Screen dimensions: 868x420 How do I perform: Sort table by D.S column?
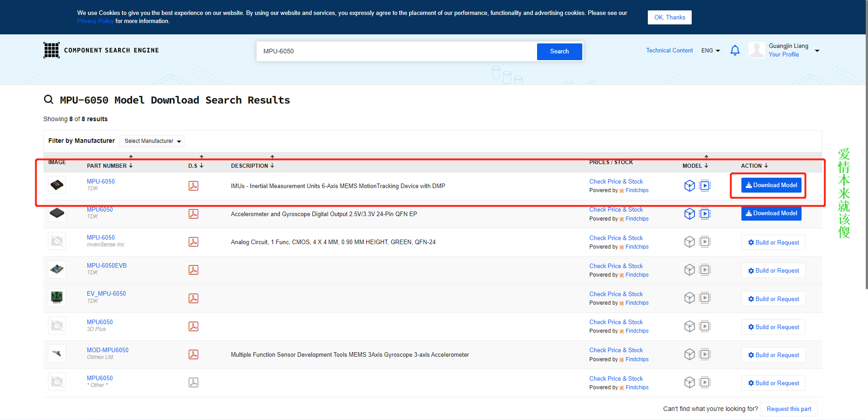click(x=196, y=165)
